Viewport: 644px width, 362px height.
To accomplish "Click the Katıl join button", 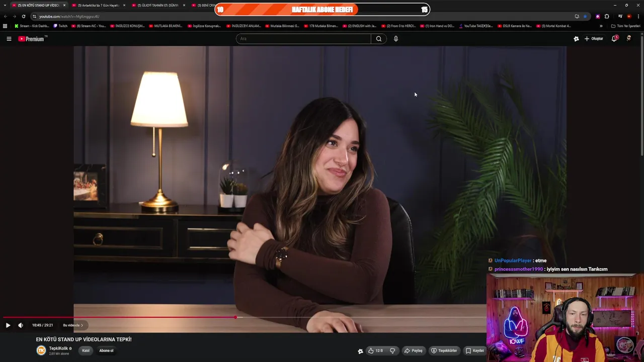I will coord(86,350).
